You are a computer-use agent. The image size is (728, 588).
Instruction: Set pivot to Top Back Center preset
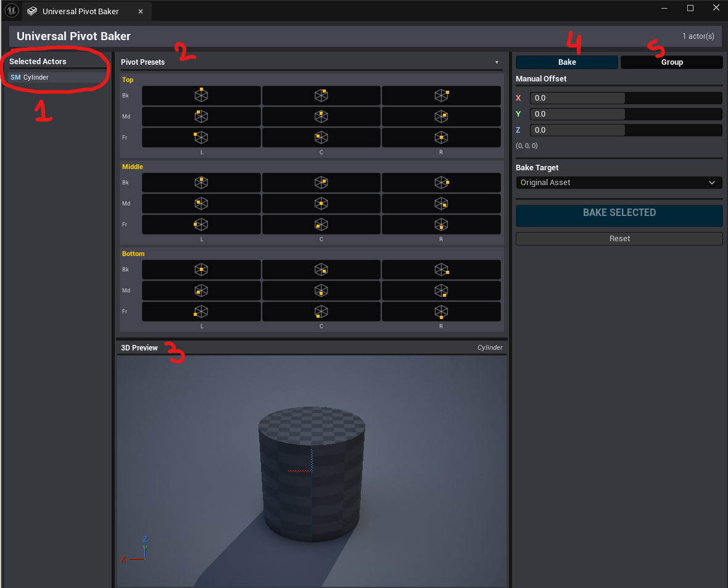[321, 95]
